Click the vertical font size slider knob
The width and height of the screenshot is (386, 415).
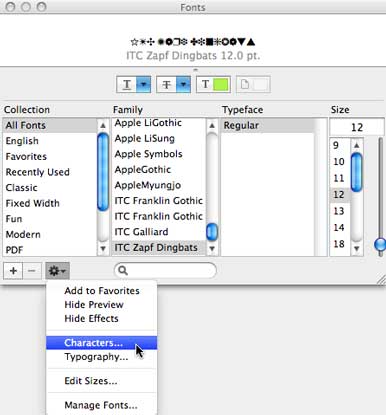[x=380, y=244]
